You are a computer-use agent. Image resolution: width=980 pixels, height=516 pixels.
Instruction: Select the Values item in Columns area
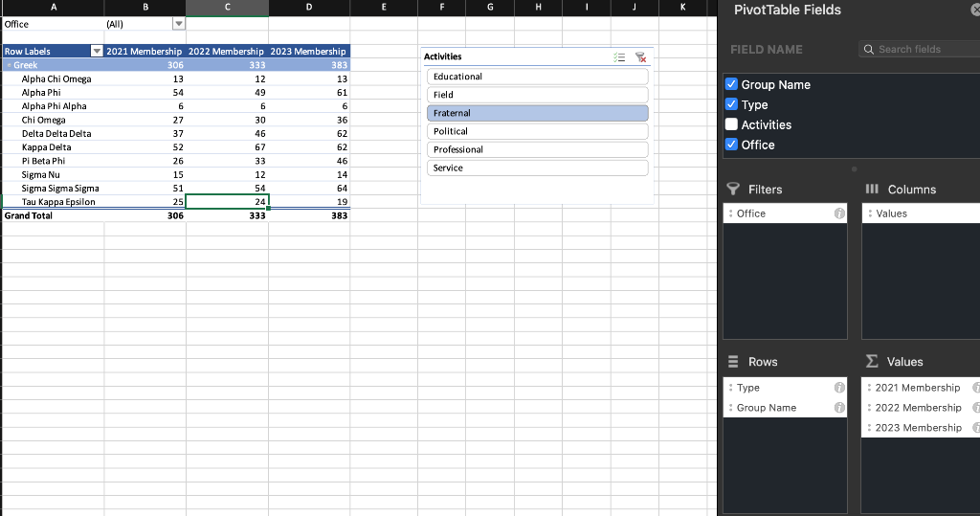pyautogui.click(x=921, y=213)
